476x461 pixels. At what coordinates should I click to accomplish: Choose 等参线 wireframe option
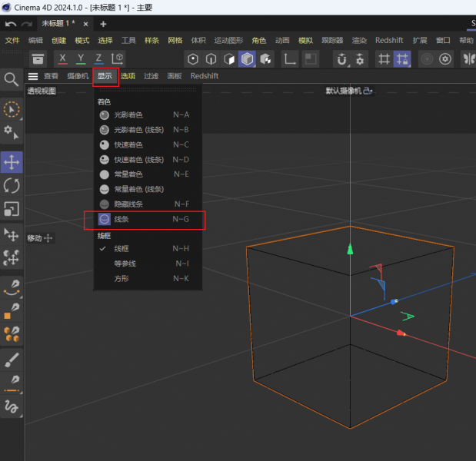(148, 264)
